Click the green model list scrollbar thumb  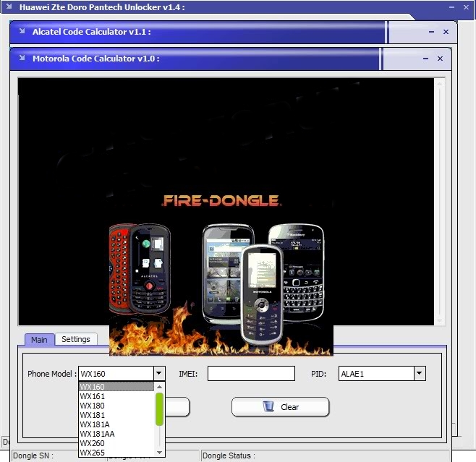tap(159, 409)
